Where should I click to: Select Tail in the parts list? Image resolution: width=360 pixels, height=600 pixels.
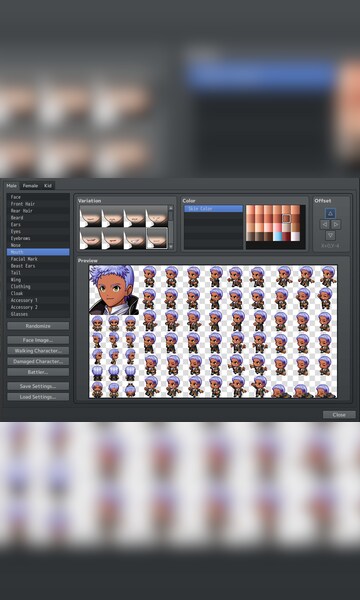click(x=38, y=273)
